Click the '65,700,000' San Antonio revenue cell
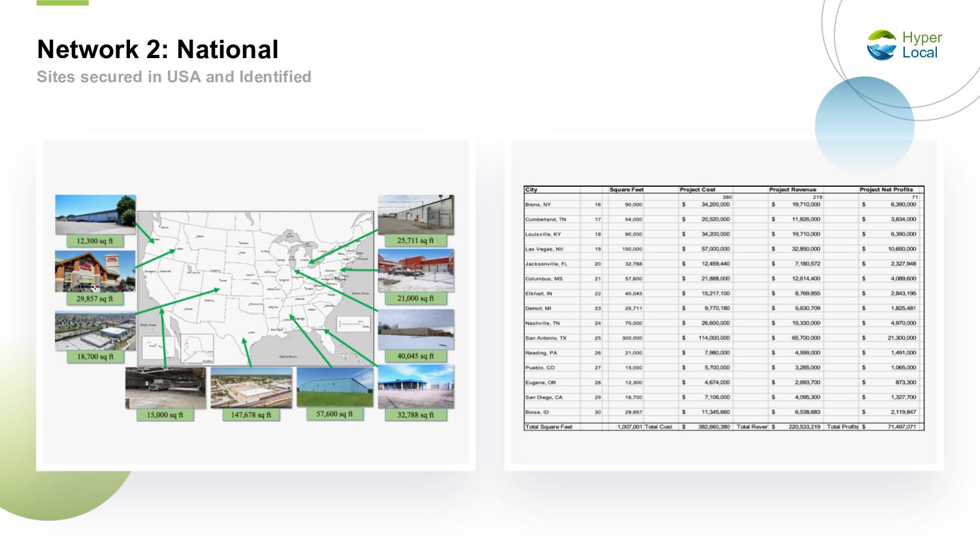Image resolution: width=980 pixels, height=551 pixels. pos(806,338)
